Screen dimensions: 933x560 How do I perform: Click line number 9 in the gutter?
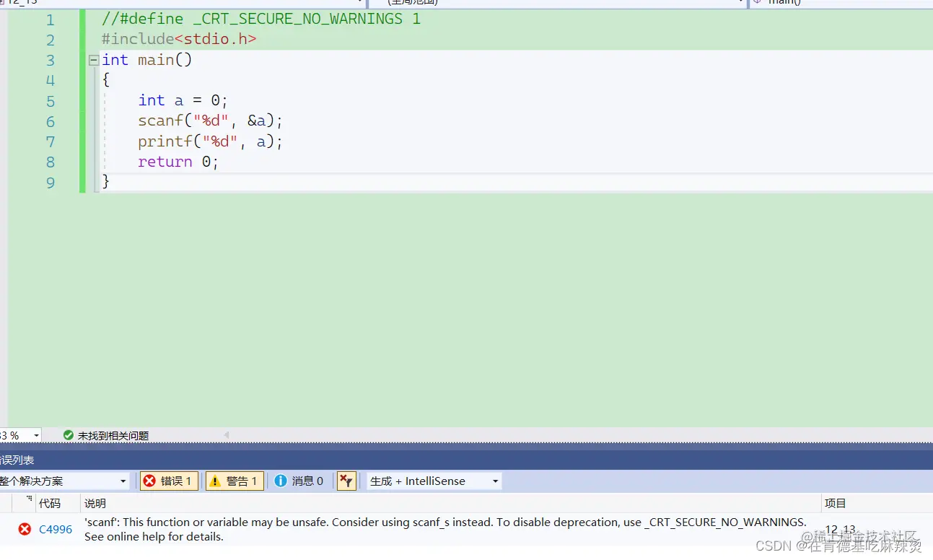pyautogui.click(x=51, y=182)
